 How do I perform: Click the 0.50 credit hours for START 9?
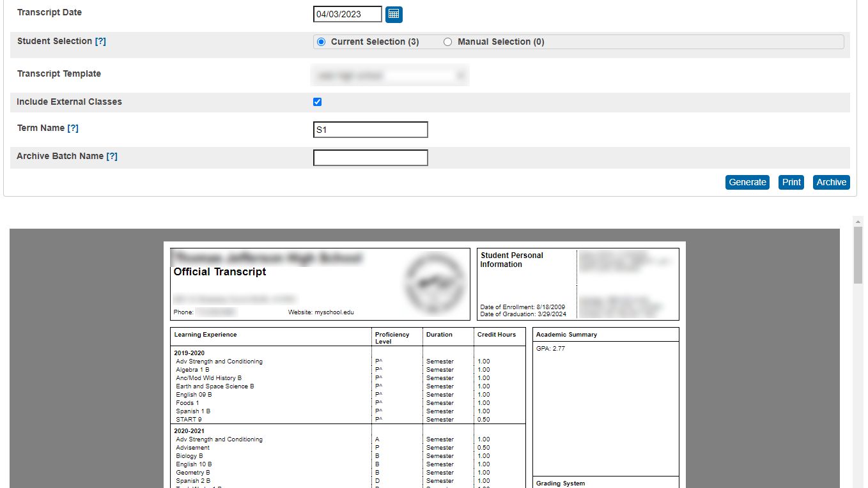pyautogui.click(x=484, y=420)
